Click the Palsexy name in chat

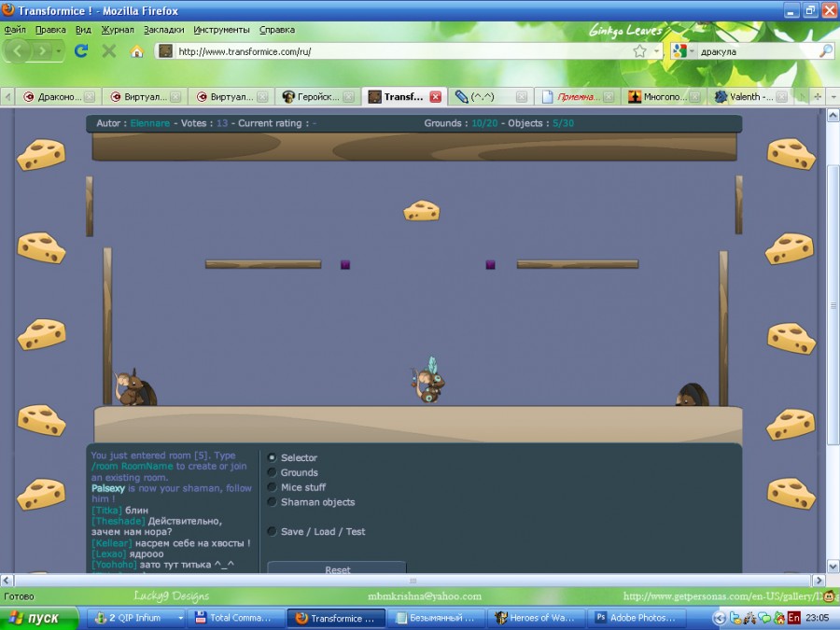tap(107, 488)
